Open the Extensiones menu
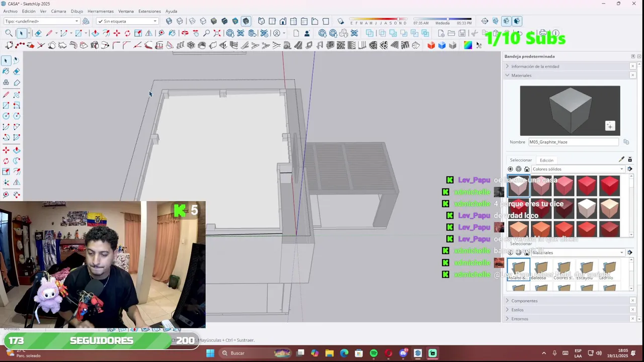This screenshot has width=644, height=362. coord(149,11)
